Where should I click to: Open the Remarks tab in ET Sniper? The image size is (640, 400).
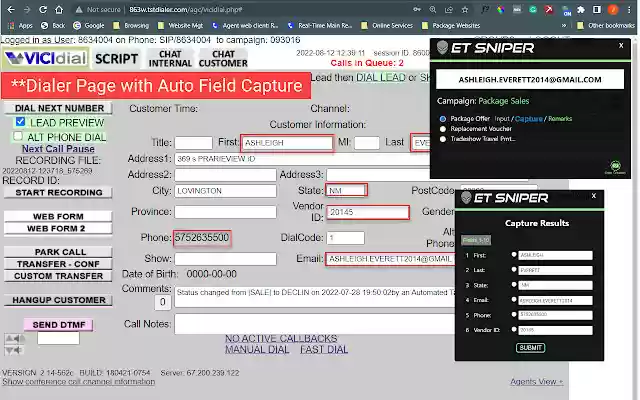click(560, 119)
